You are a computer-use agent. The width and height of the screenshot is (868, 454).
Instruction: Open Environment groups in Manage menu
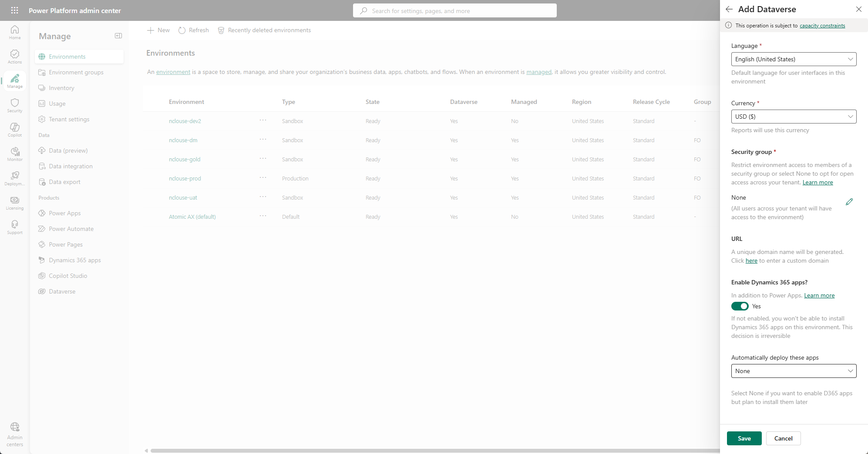(x=76, y=72)
